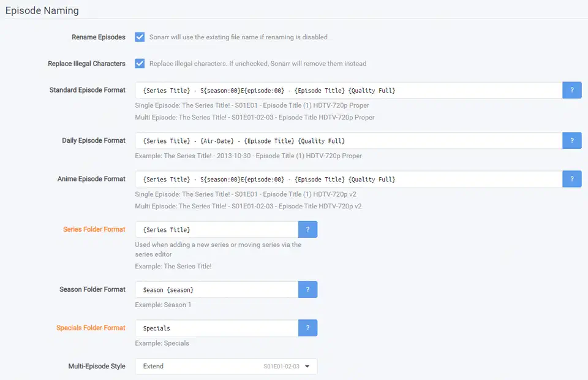This screenshot has height=380, width=588.
Task: Toggle Replace Illegal Characters checkbox
Action: (x=140, y=63)
